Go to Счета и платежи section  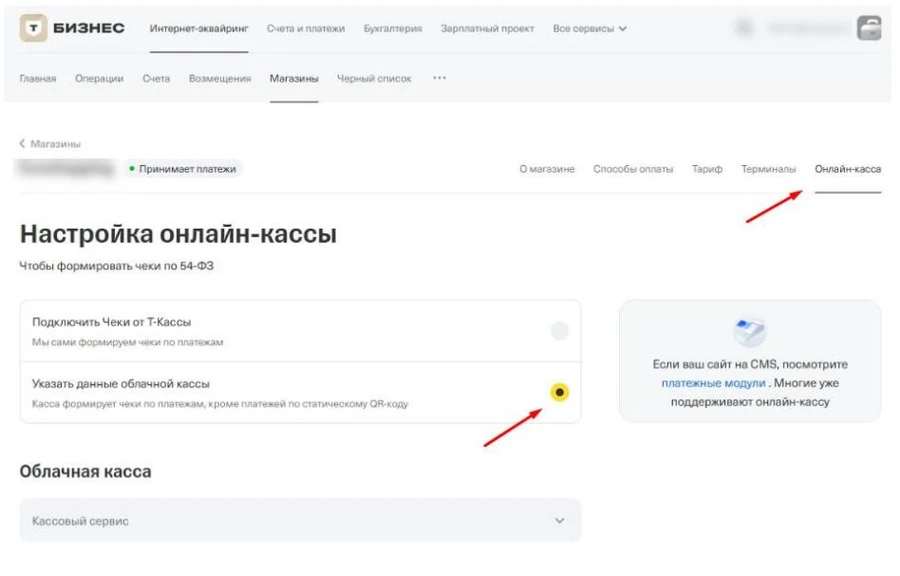click(x=306, y=29)
